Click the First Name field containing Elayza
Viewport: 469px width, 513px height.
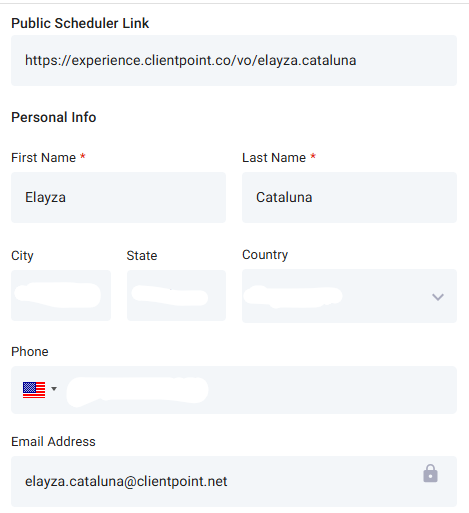(118, 197)
